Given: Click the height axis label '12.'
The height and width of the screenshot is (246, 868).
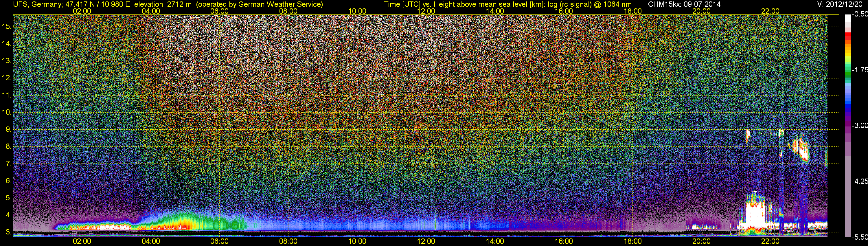Looking at the screenshot, I should click(7, 78).
